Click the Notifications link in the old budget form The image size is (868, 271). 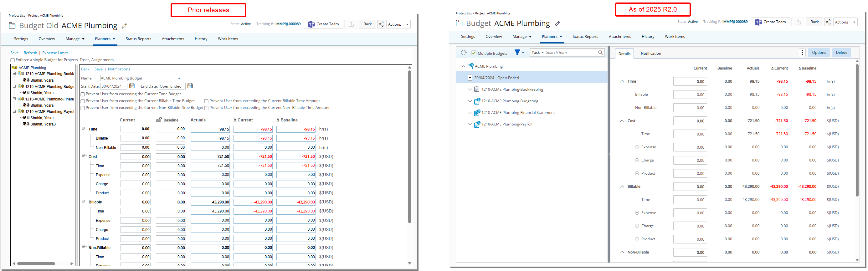[119, 69]
